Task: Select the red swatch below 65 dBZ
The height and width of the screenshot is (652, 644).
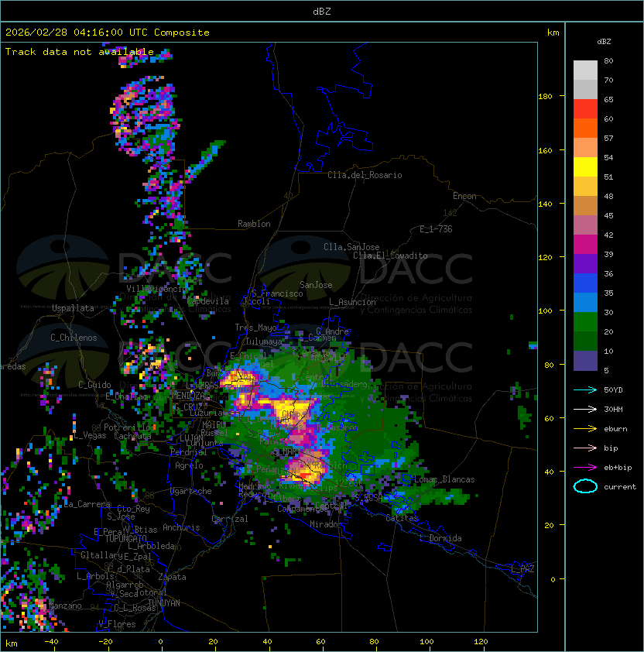Action: pos(585,109)
